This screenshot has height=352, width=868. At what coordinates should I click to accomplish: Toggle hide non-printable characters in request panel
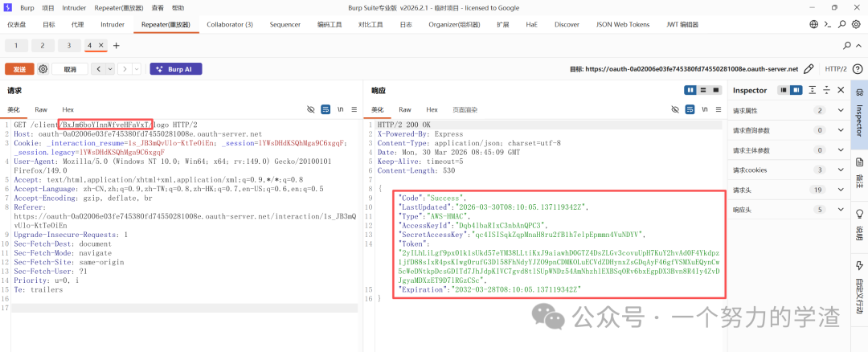pyautogui.click(x=310, y=109)
